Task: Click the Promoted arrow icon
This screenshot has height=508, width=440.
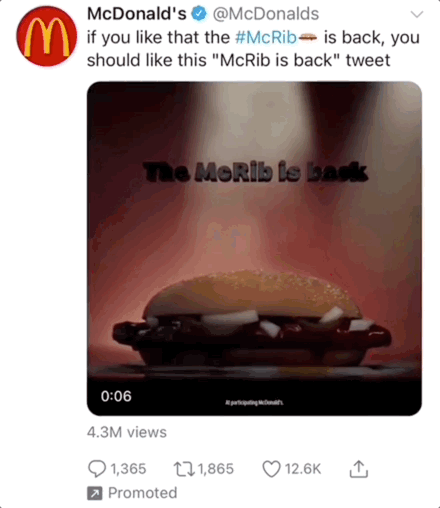Action: (x=95, y=493)
